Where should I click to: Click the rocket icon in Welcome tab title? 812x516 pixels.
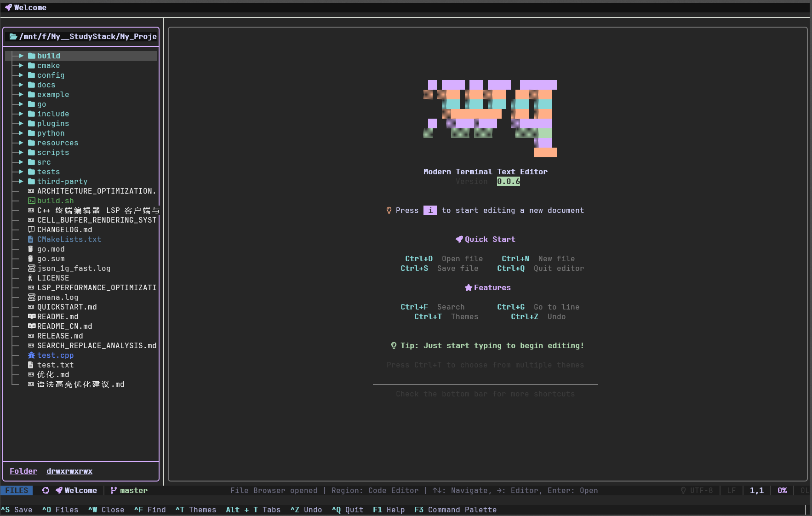click(x=8, y=7)
